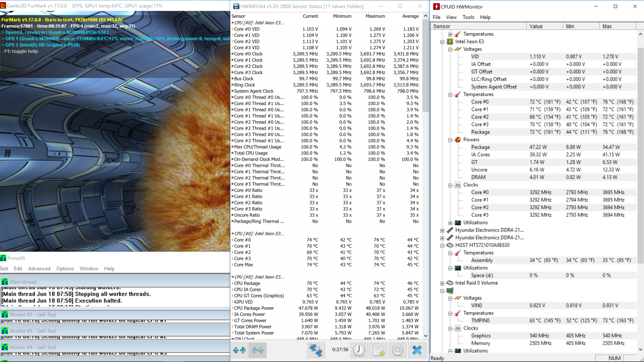
Task: Click Worker #3 Self-Test window icon
Action: [5, 331]
